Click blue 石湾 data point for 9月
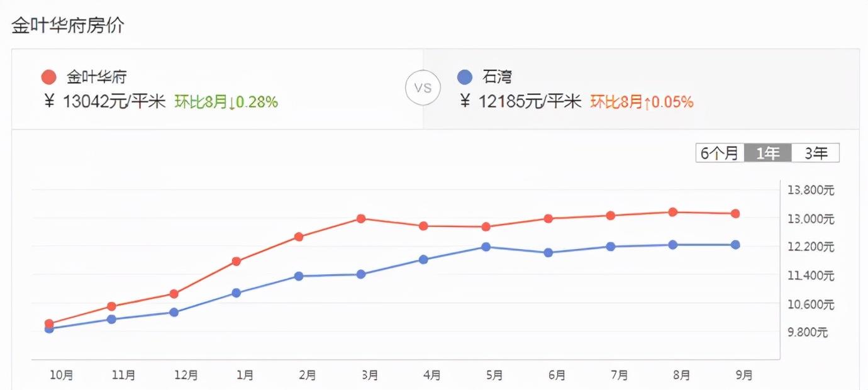 tap(735, 245)
